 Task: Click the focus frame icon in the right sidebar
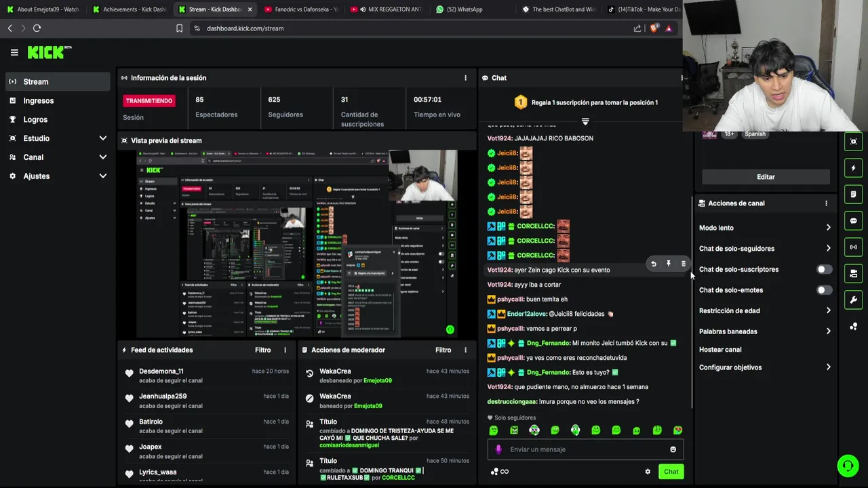point(853,142)
